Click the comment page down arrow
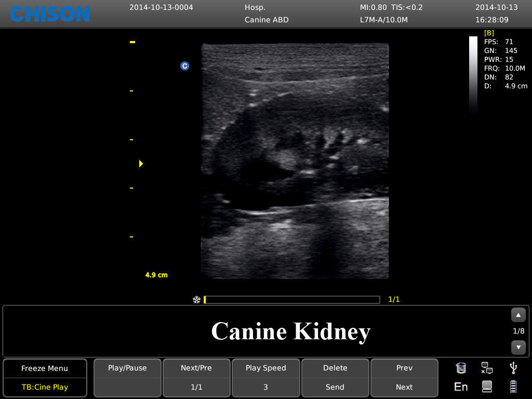This screenshot has width=532, height=399. coord(518,347)
